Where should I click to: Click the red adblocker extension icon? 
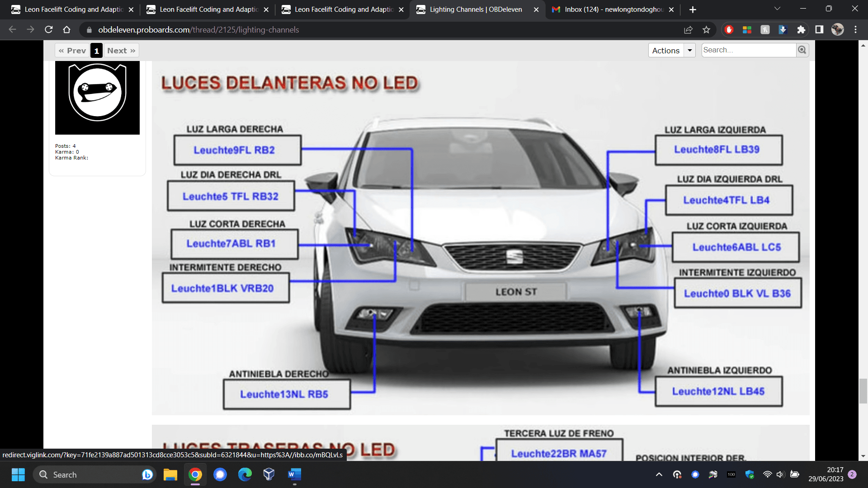click(x=729, y=30)
